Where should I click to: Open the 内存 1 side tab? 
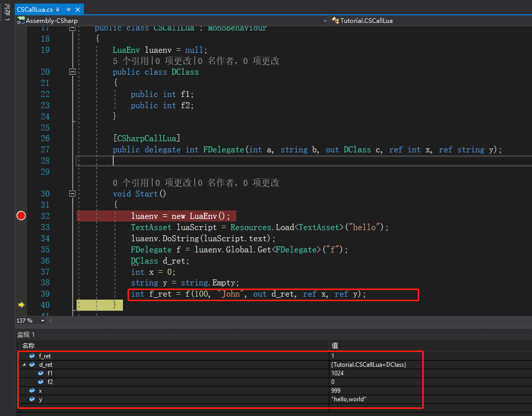click(7, 12)
